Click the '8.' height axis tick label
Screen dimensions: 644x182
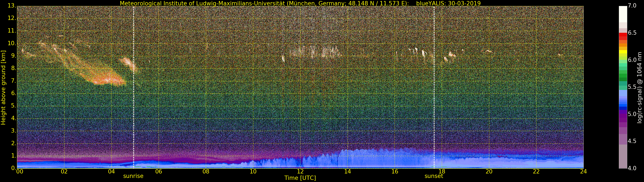point(14,68)
